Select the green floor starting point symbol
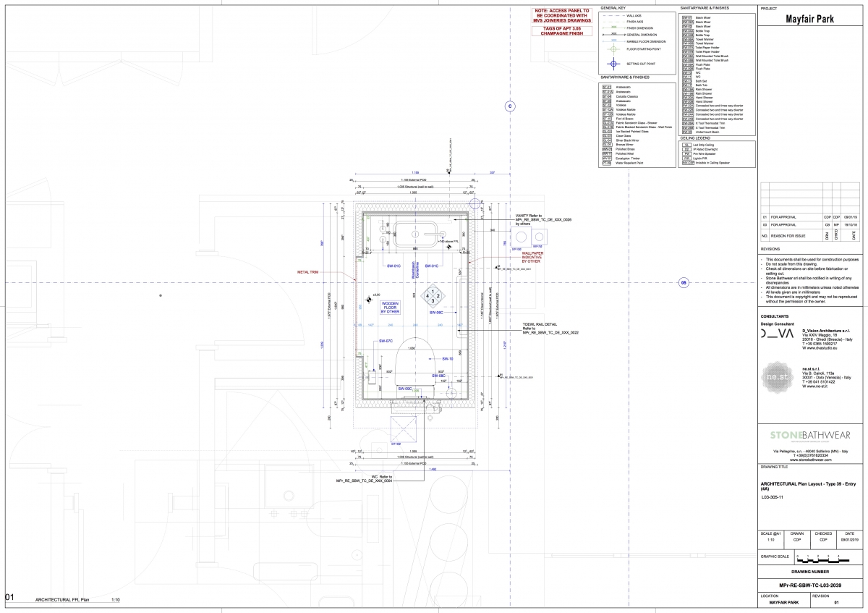The height and width of the screenshot is (613, 868). tap(613, 49)
